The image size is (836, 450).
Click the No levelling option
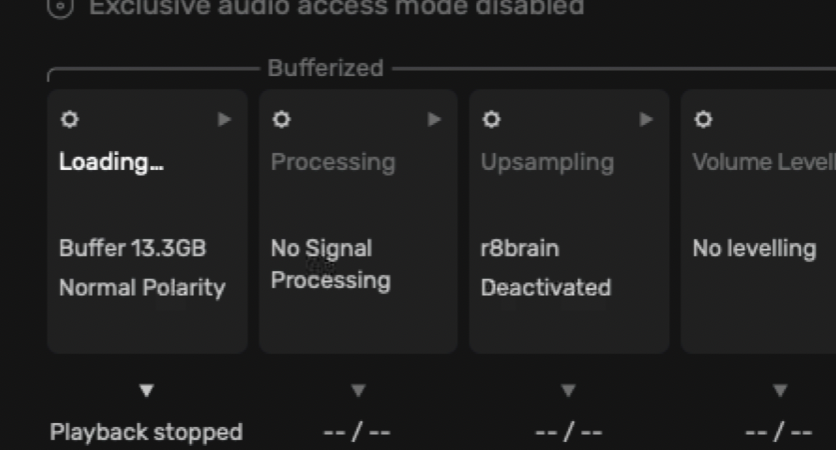point(754,249)
